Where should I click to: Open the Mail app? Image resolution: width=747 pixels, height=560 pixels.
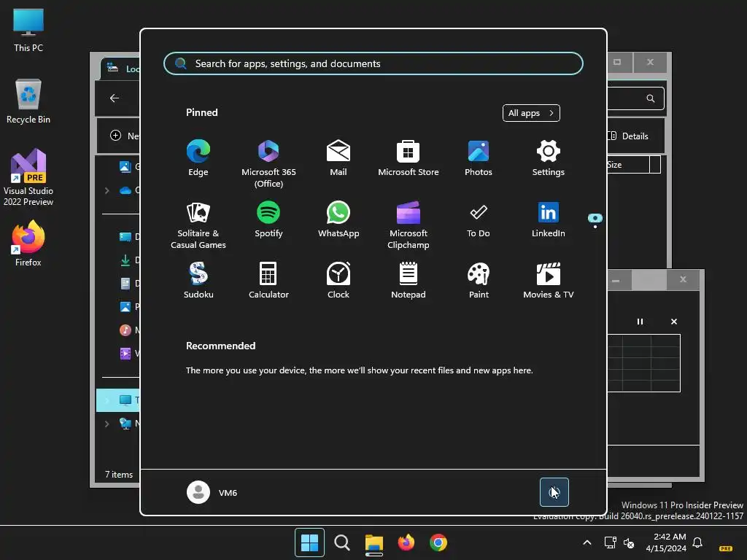(x=338, y=157)
